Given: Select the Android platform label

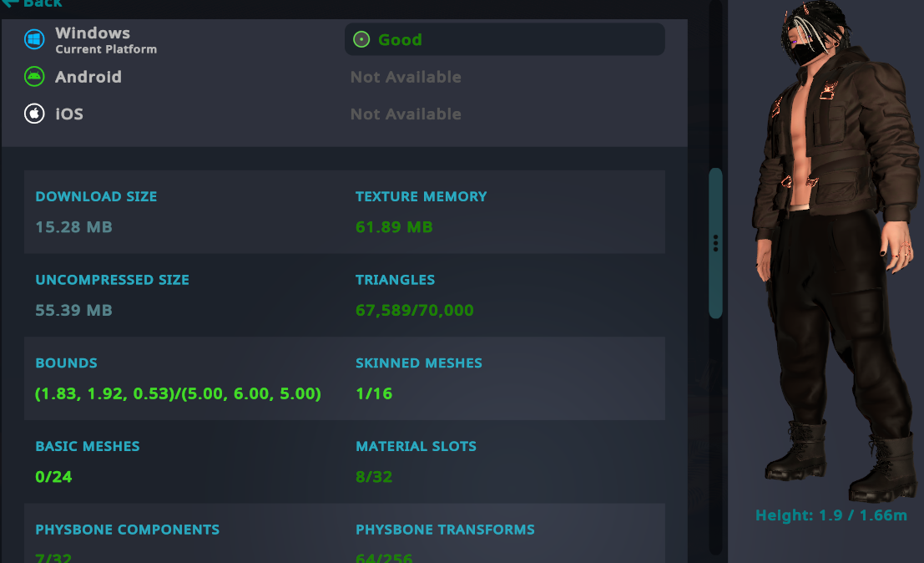Looking at the screenshot, I should [x=88, y=77].
